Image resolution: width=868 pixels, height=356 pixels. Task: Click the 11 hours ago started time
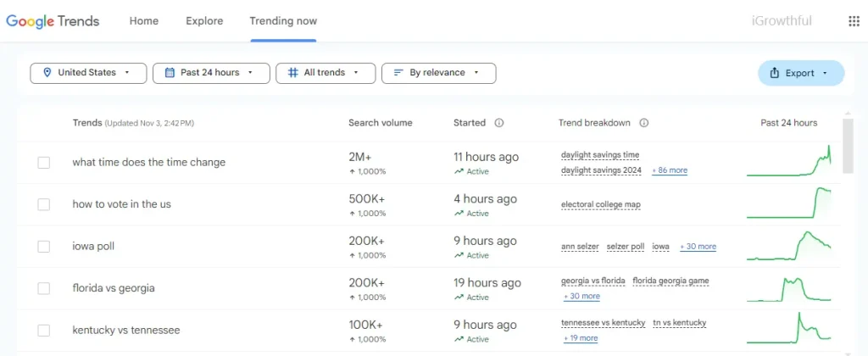click(x=486, y=158)
